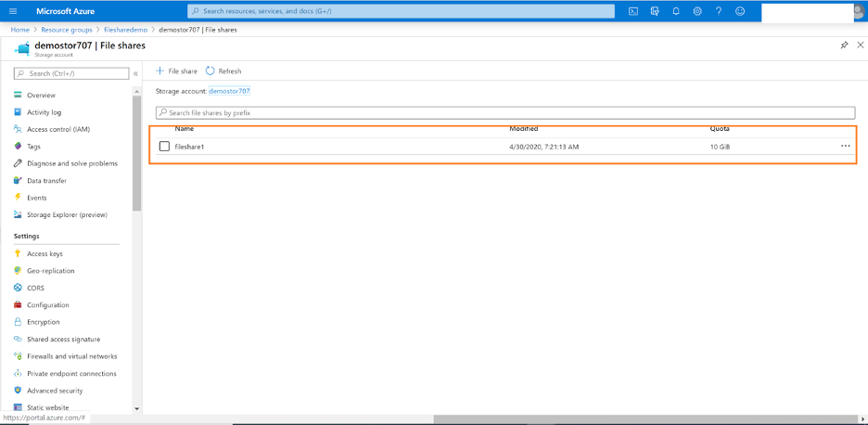868x425 pixels.
Task: Go to Firewalls and virtual networks
Action: [x=71, y=356]
